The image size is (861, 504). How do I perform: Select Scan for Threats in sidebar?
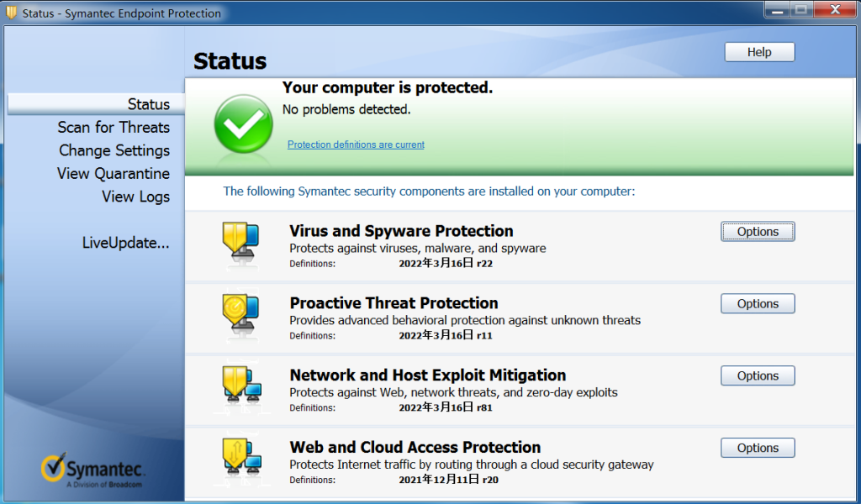(114, 128)
